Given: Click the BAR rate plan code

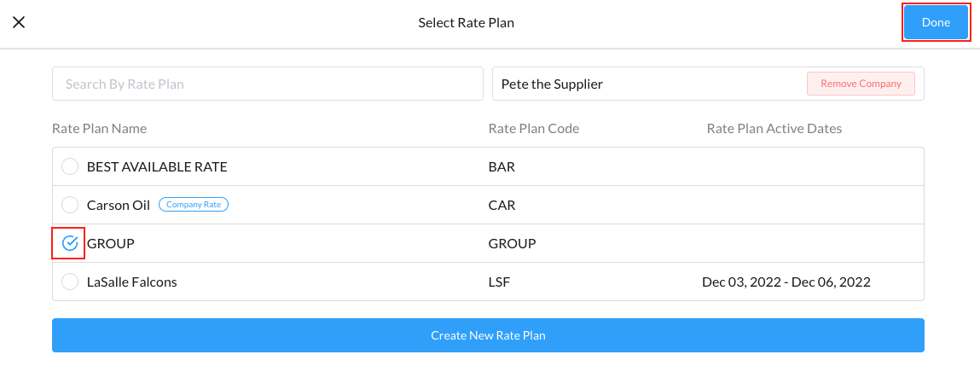Looking at the screenshot, I should pos(502,167).
